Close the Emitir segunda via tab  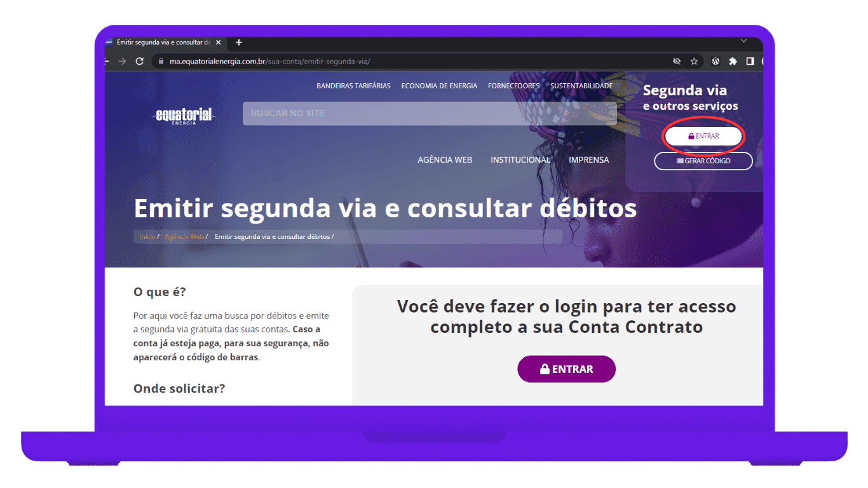(219, 43)
